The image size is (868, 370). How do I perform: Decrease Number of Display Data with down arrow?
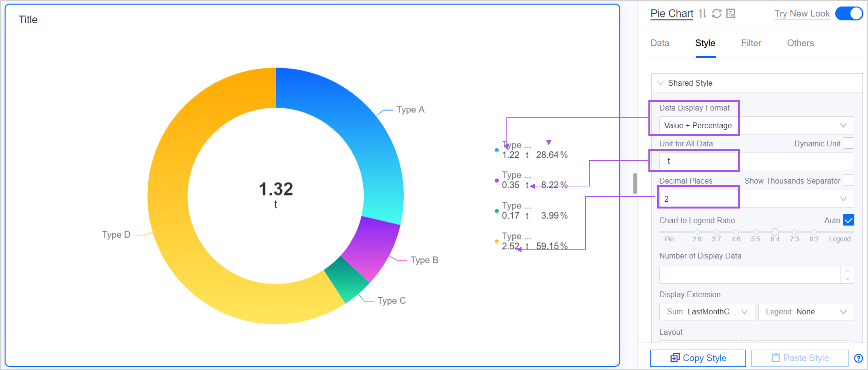pyautogui.click(x=847, y=279)
